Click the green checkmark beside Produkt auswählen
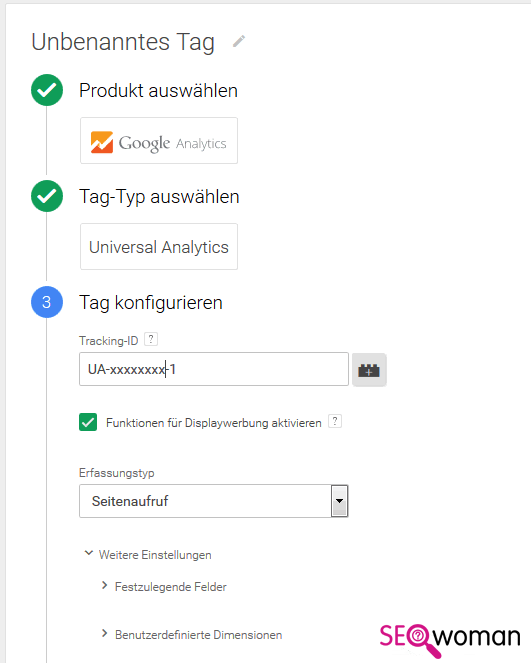 coord(47,90)
